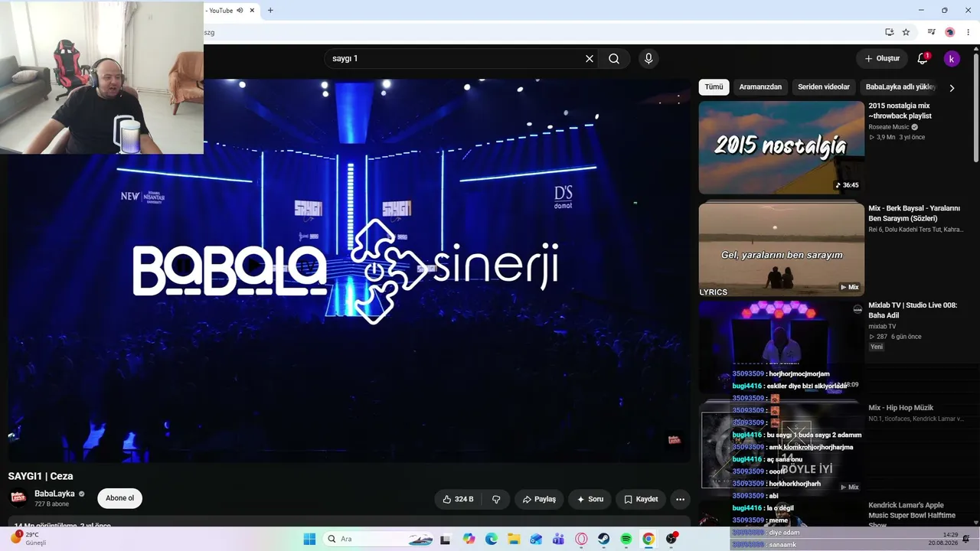980x551 pixels.
Task: Open Chrome media controls icon
Action: 931,32
